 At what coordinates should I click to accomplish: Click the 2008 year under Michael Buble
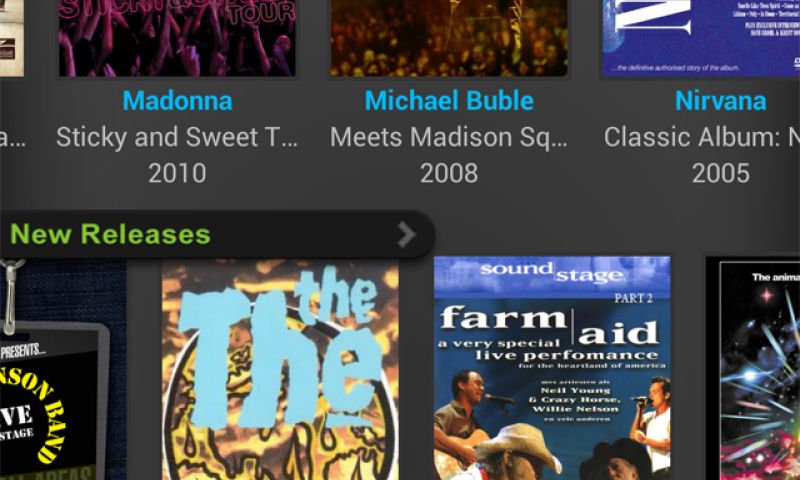[449, 173]
